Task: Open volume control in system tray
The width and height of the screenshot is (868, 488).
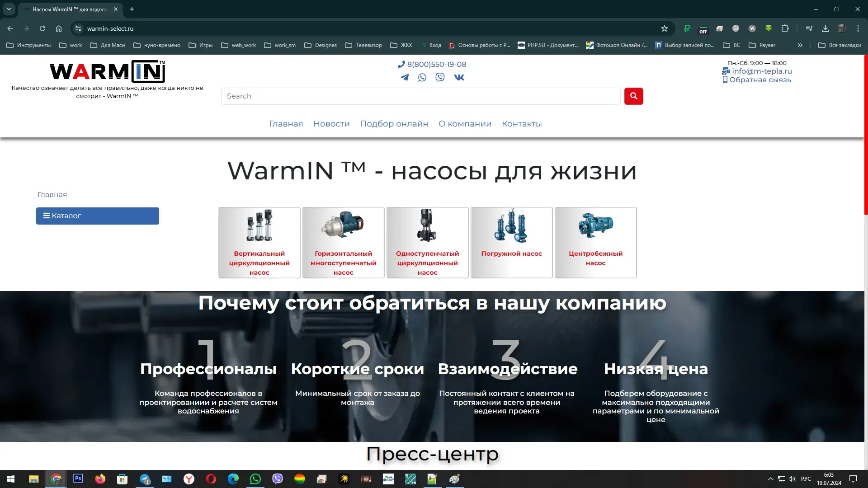Action: pos(792,479)
